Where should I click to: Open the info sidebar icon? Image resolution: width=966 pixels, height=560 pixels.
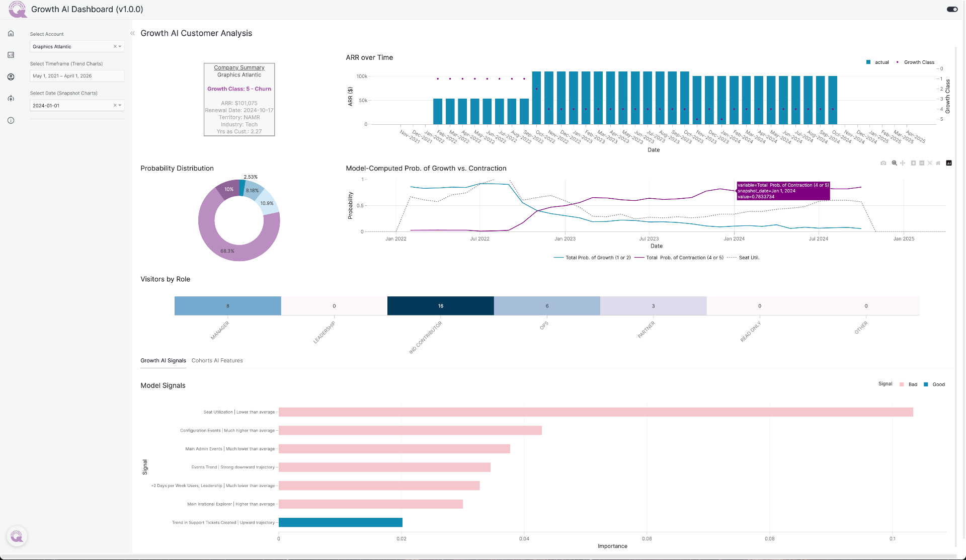coord(11,120)
